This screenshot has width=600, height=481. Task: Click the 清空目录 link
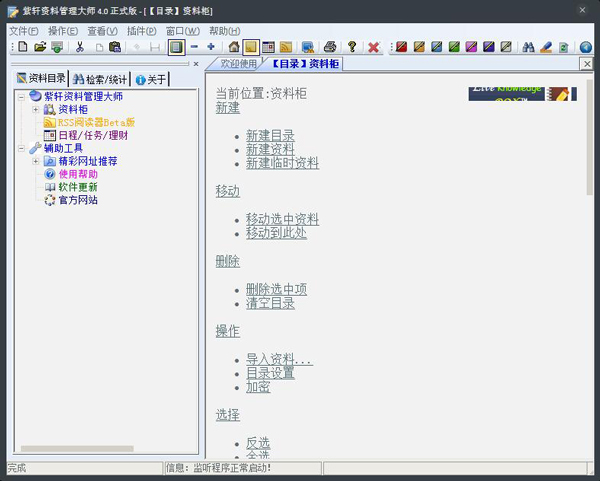(270, 303)
